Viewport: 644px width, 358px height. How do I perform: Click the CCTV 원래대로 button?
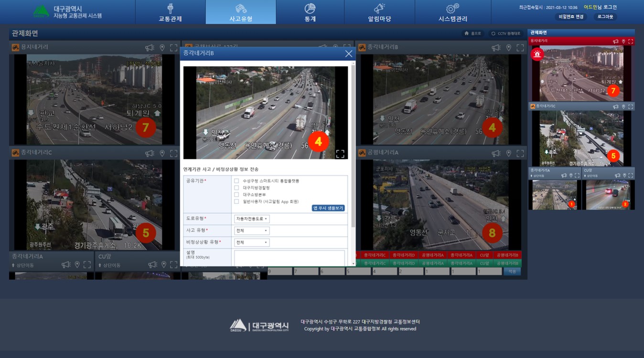[x=506, y=33]
